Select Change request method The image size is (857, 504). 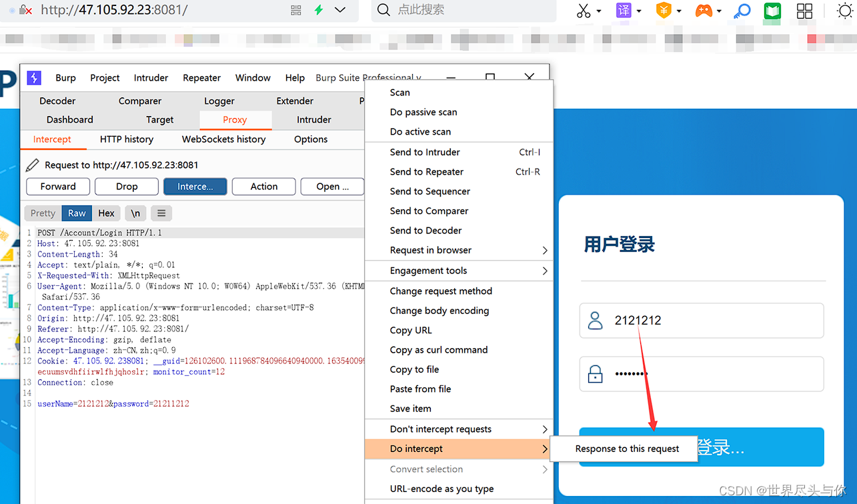click(460, 291)
